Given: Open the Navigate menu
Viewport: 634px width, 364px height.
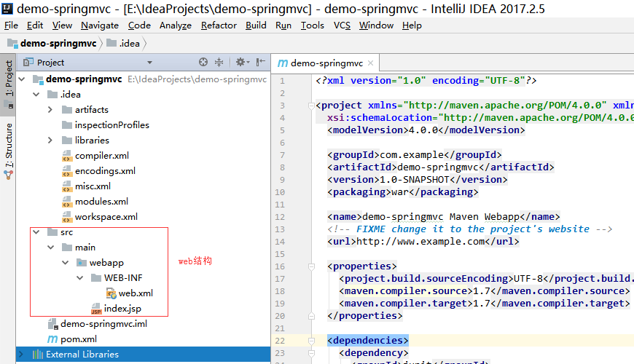Looking at the screenshot, I should (x=99, y=25).
